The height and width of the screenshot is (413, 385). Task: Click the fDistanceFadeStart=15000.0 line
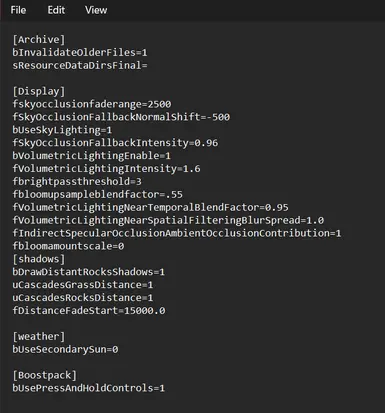pos(89,311)
